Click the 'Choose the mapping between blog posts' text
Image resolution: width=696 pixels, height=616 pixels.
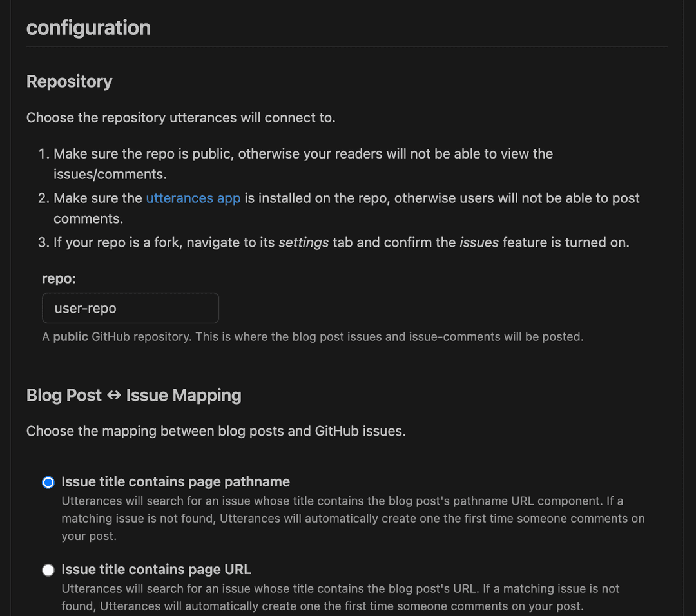(216, 431)
